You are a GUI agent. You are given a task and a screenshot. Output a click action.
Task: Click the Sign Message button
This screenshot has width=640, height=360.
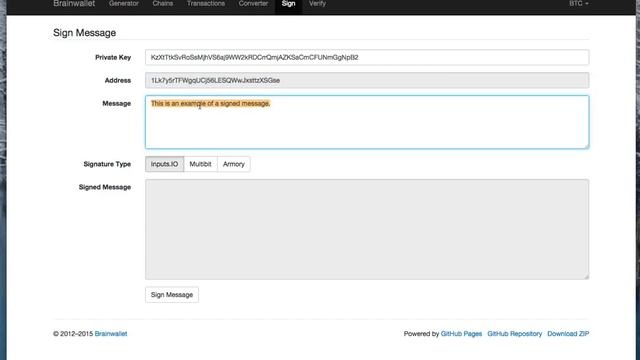pyautogui.click(x=172, y=295)
